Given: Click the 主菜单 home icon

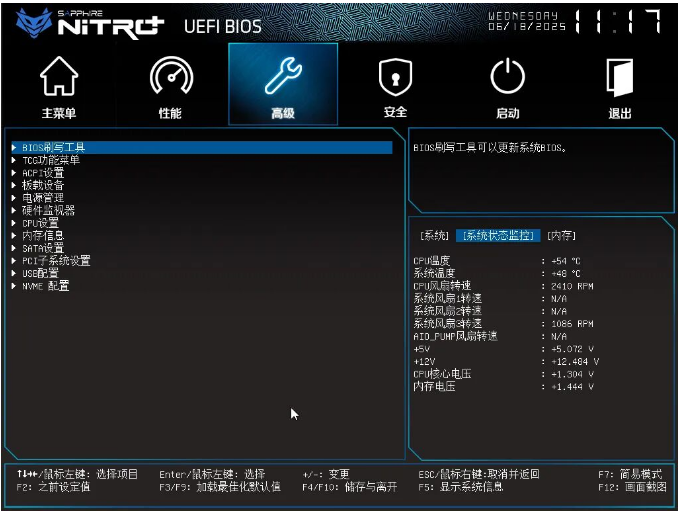Looking at the screenshot, I should (58, 78).
